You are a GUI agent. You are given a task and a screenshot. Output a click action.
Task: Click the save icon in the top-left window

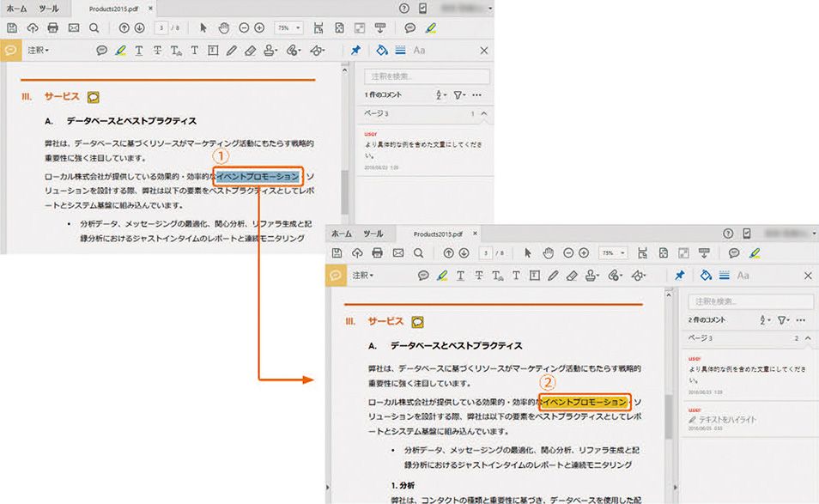[x=12, y=28]
